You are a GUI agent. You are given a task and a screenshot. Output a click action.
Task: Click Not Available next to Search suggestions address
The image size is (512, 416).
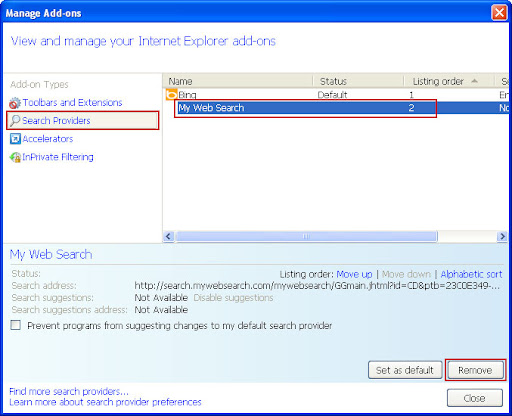point(161,310)
